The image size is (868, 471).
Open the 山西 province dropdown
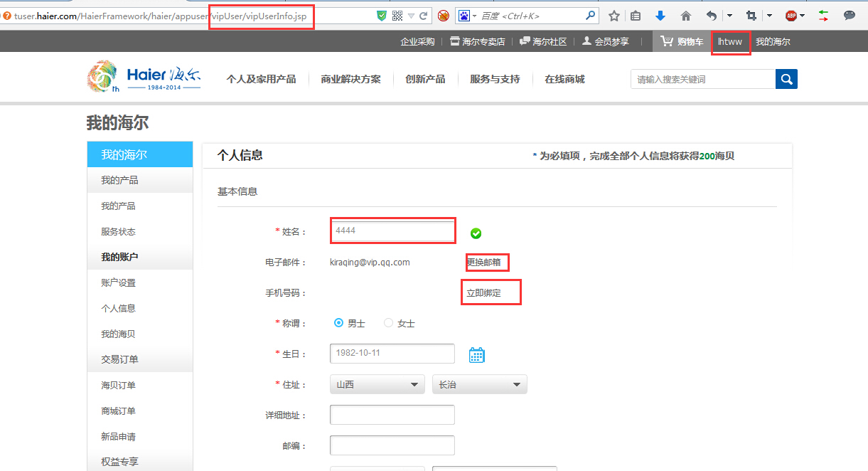pyautogui.click(x=377, y=384)
